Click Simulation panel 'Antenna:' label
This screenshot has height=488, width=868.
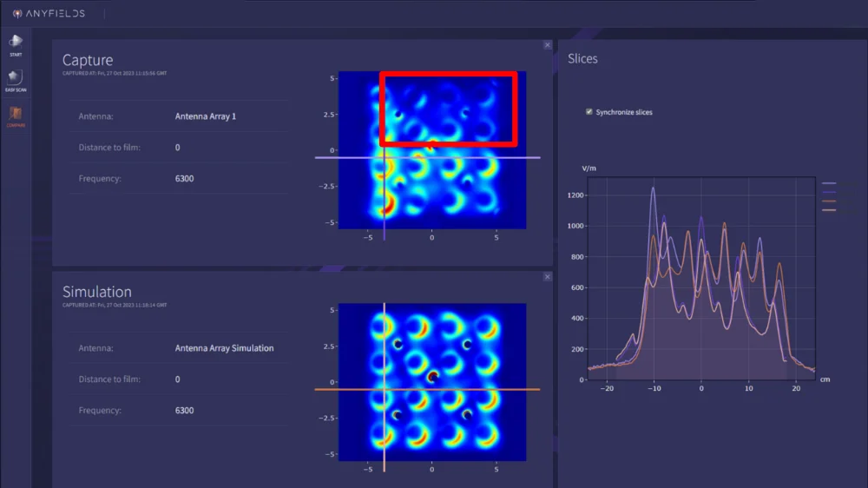[x=95, y=348]
